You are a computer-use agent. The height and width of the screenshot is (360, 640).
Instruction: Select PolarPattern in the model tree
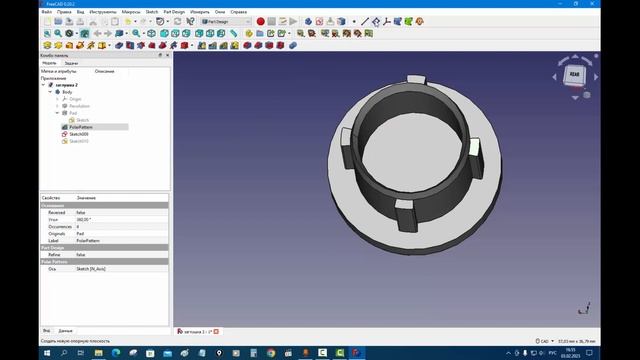click(81, 127)
